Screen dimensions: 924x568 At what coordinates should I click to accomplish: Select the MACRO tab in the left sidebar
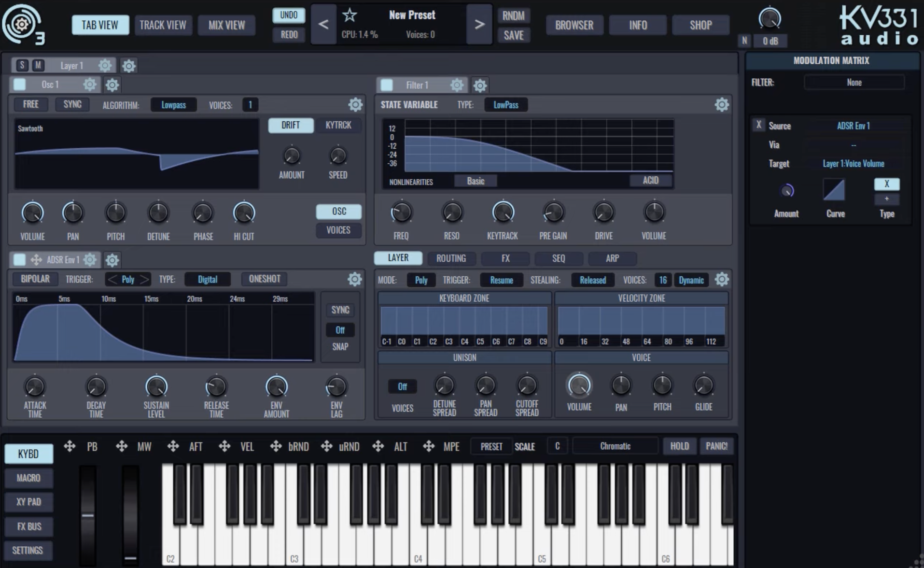pos(28,478)
